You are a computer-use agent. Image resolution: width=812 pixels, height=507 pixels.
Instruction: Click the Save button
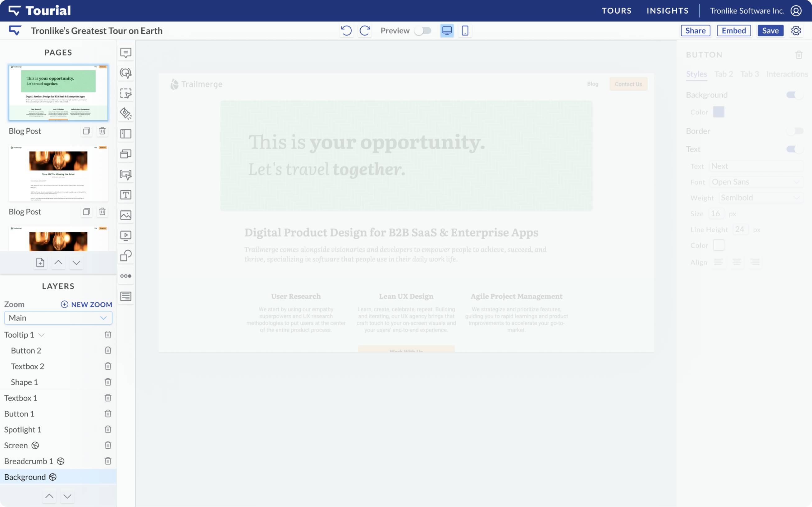point(770,30)
